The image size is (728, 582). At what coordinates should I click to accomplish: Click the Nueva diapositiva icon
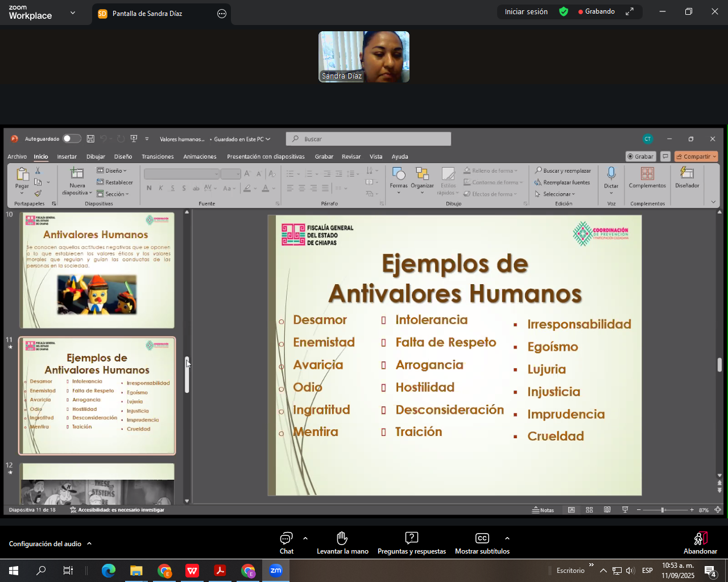(77, 174)
